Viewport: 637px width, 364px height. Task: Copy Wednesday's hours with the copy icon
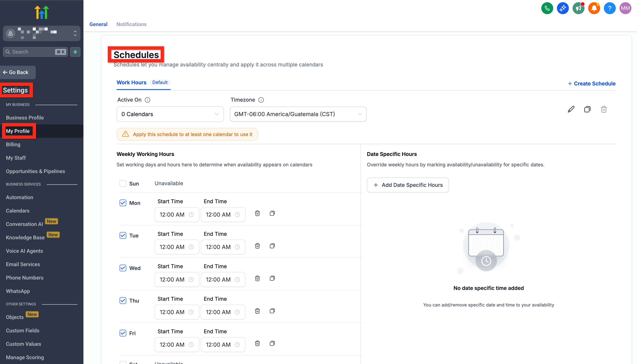[x=272, y=278]
